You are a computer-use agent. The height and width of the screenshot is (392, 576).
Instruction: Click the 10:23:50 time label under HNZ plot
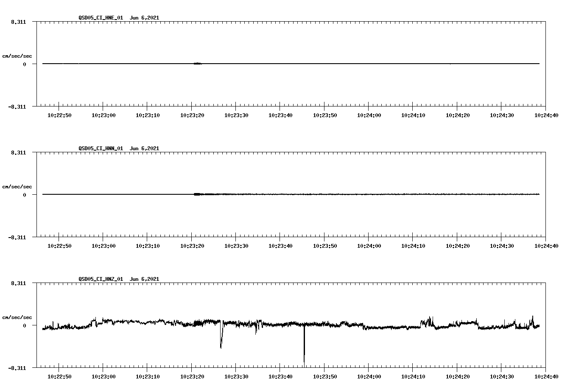click(x=324, y=376)
